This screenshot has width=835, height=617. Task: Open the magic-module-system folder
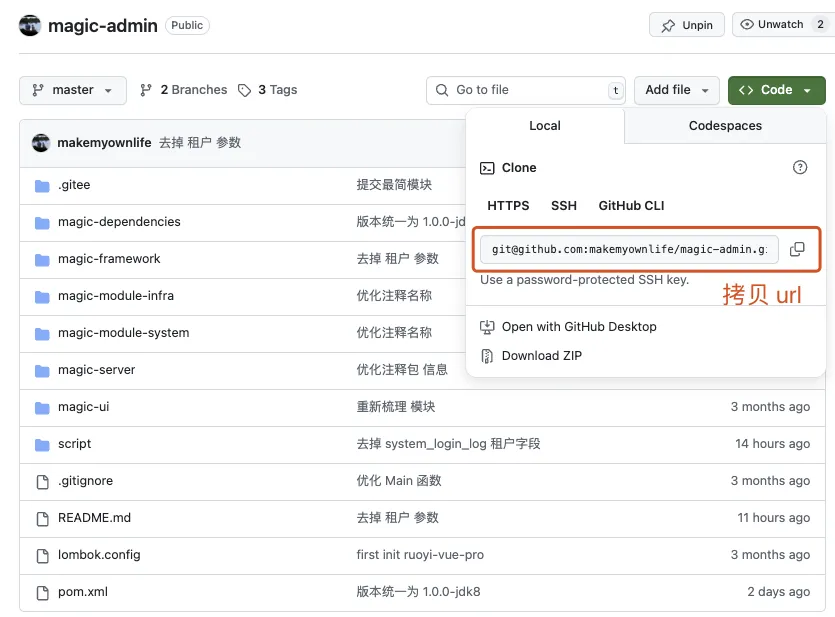tap(123, 333)
